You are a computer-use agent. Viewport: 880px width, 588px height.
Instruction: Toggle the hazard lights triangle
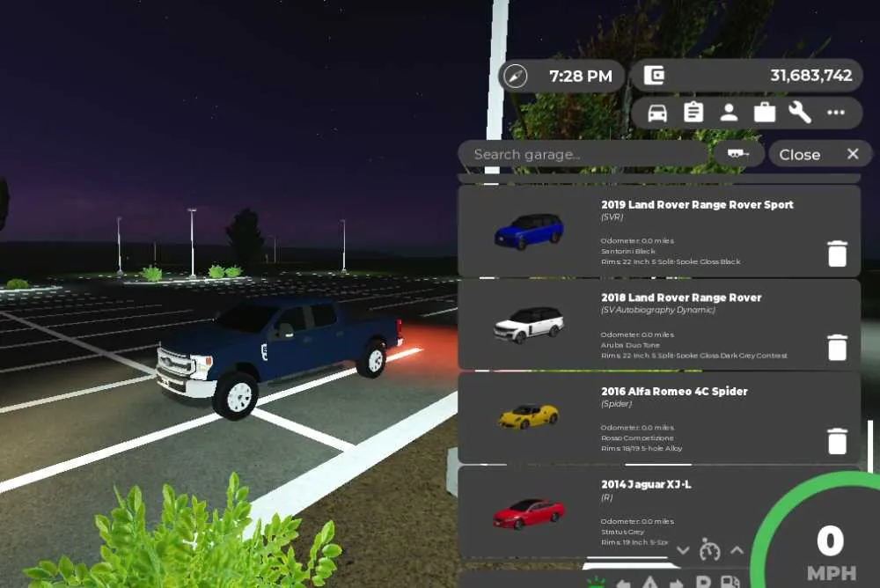649,583
